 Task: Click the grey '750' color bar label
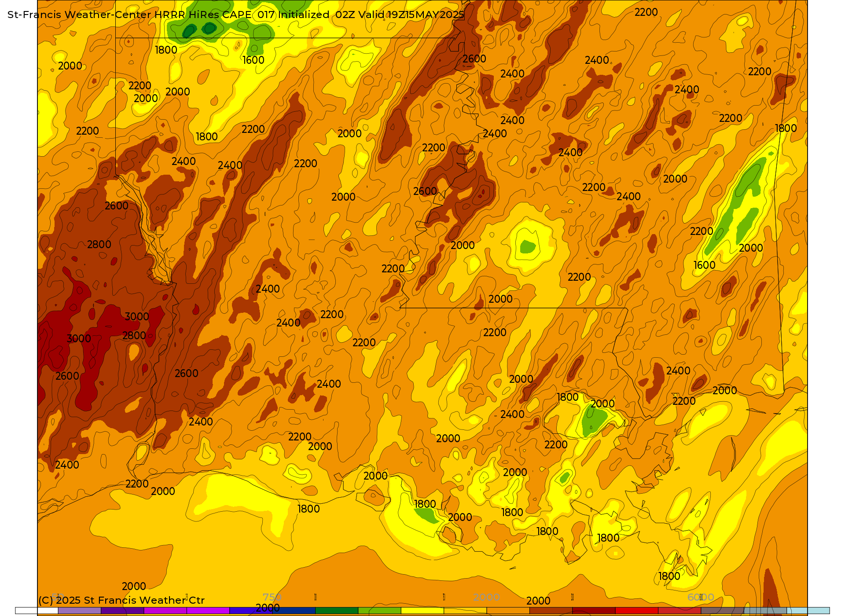(272, 597)
